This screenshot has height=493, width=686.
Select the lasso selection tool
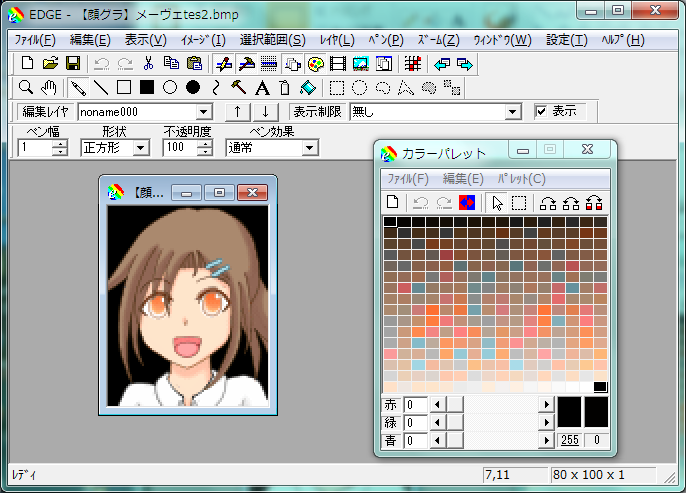(383, 87)
